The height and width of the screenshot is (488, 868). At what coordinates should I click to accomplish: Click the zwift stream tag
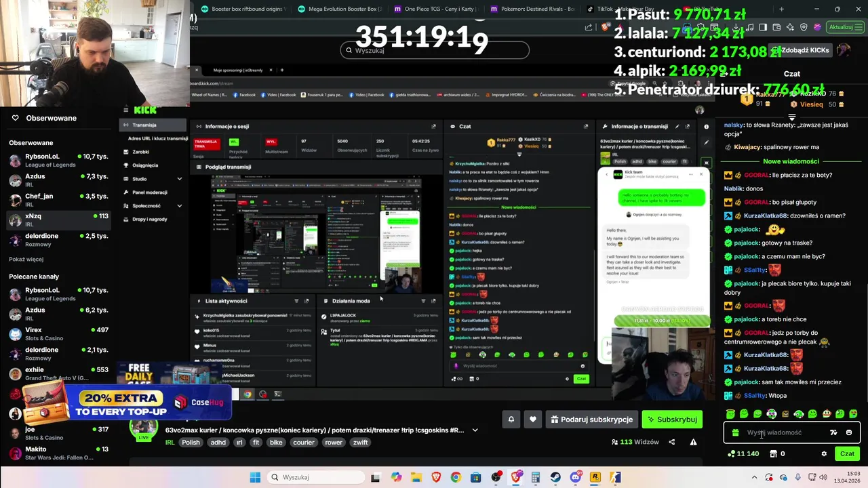(360, 443)
